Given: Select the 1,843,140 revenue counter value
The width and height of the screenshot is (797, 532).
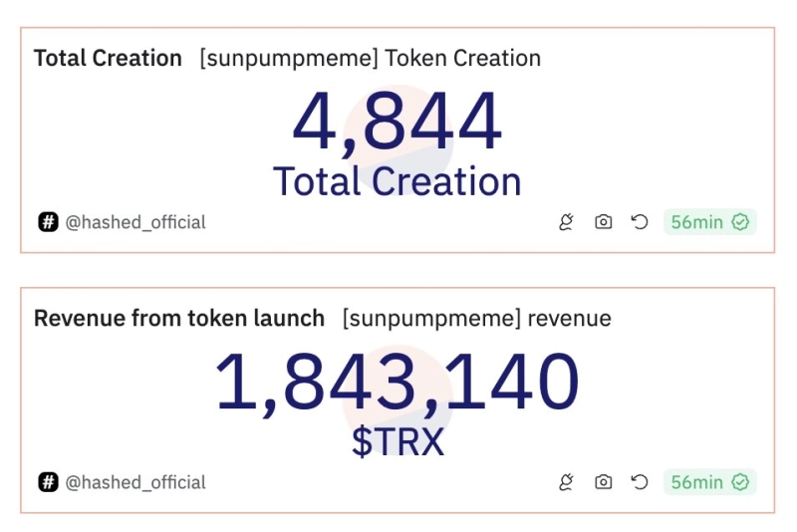Looking at the screenshot, I should (397, 384).
